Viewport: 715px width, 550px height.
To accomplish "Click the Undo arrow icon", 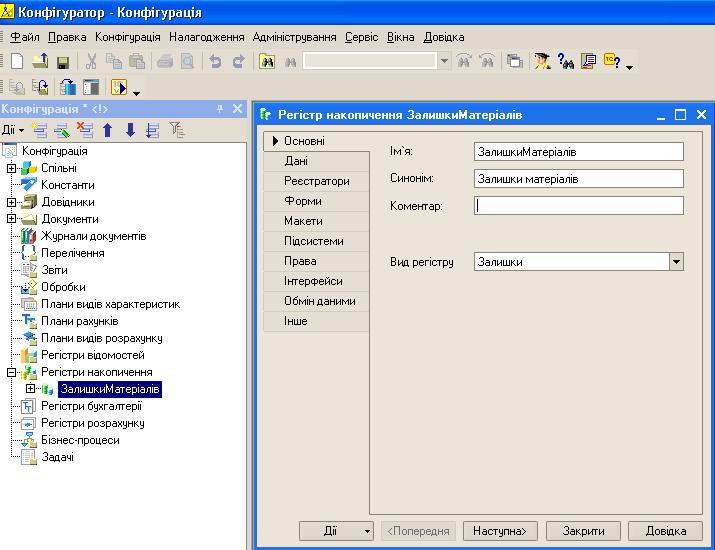I will 216,61.
